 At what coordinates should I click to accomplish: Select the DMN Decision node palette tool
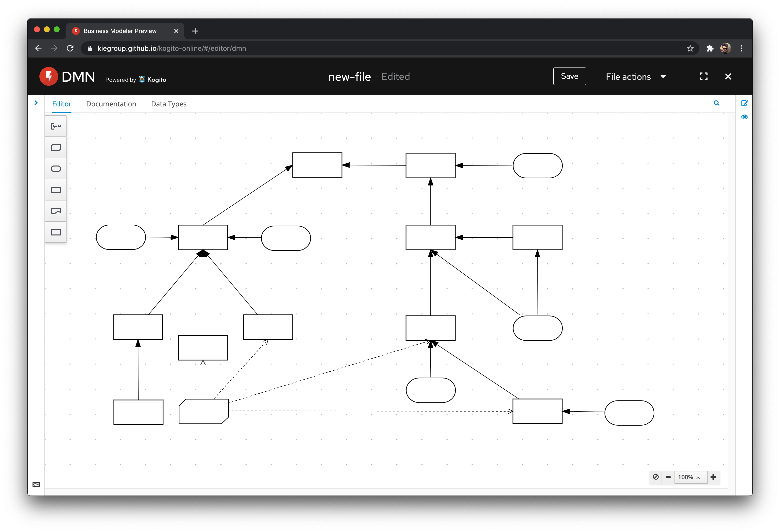[56, 232]
